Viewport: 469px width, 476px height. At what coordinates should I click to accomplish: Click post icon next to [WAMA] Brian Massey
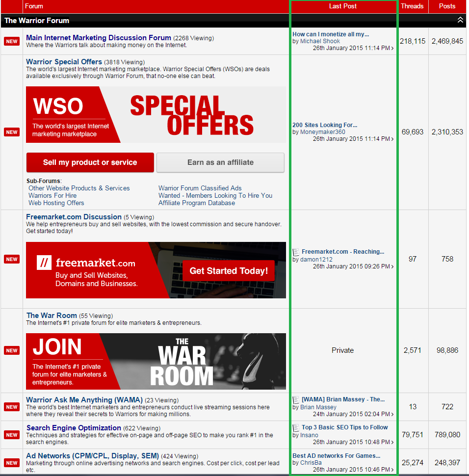(x=296, y=400)
